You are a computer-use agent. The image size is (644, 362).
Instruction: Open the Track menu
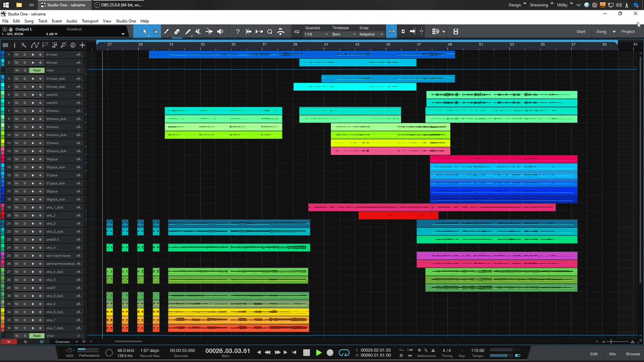point(43,21)
